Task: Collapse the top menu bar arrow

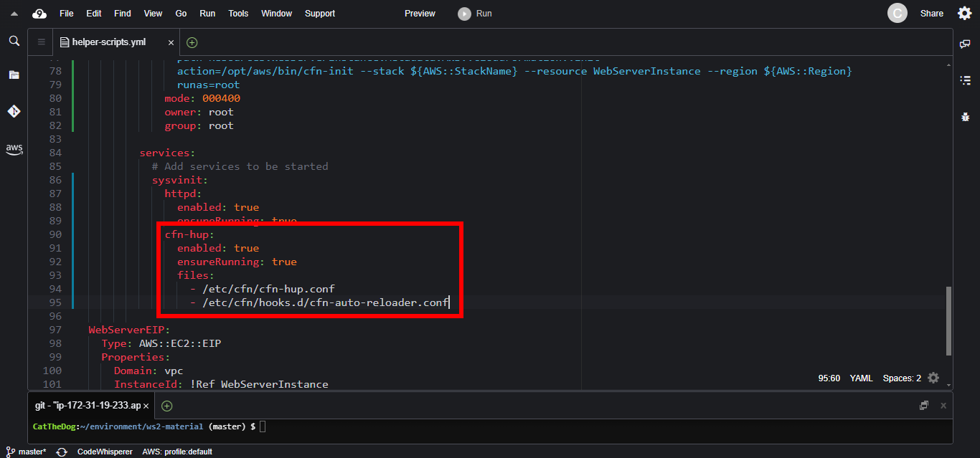Action: click(x=14, y=14)
